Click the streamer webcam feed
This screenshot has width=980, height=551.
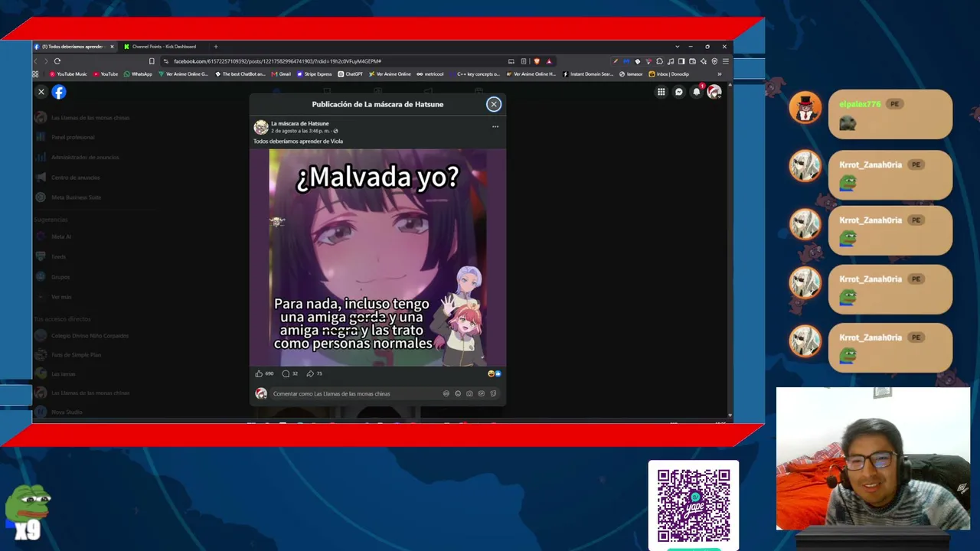point(873,458)
